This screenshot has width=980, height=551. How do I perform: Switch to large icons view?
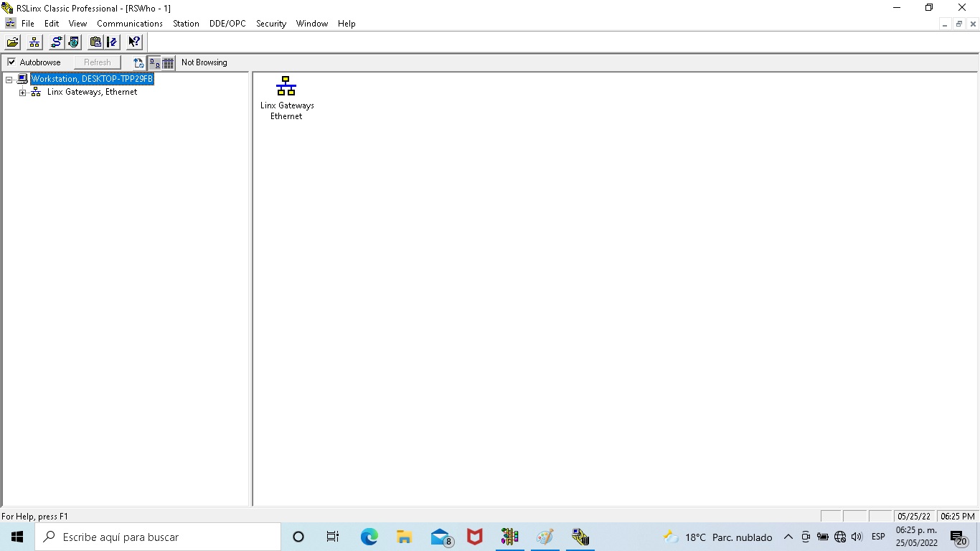pos(154,63)
